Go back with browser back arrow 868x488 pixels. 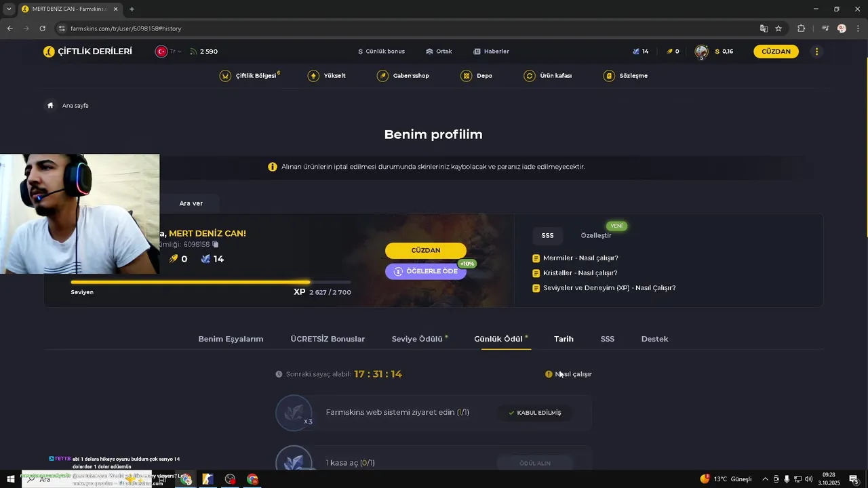point(9,28)
